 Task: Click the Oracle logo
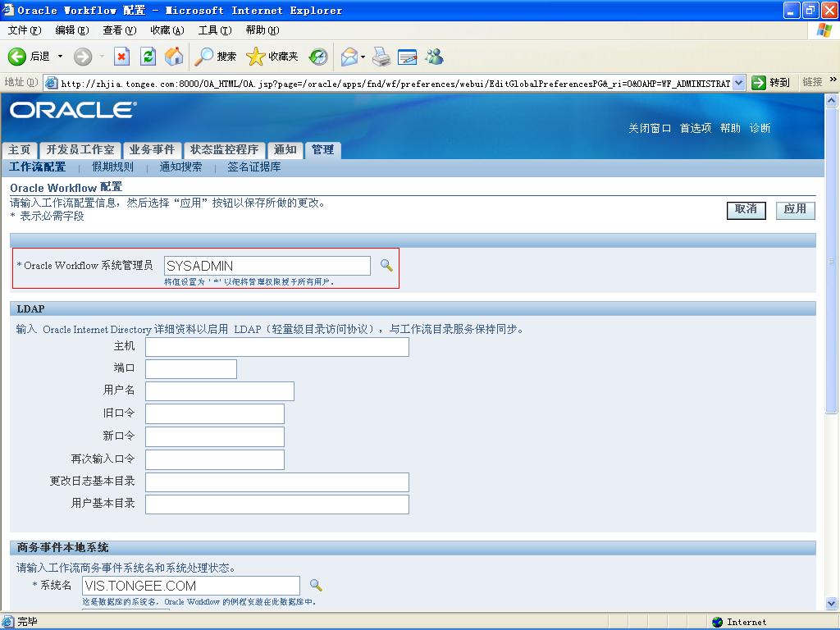(73, 110)
